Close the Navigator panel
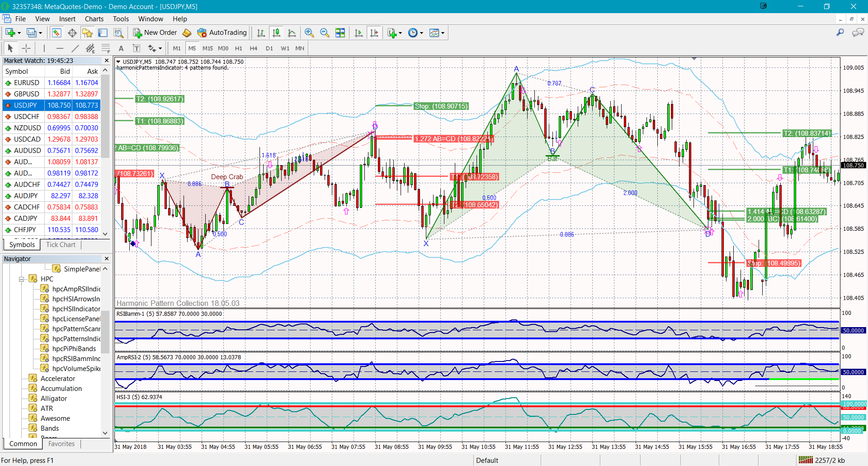This screenshot has width=868, height=466. [x=107, y=259]
